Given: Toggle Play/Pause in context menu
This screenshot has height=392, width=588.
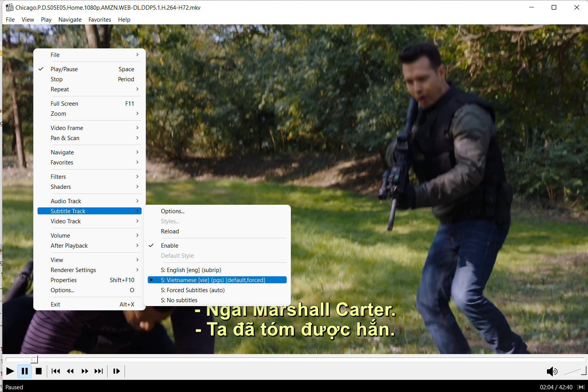Looking at the screenshot, I should tap(89, 69).
